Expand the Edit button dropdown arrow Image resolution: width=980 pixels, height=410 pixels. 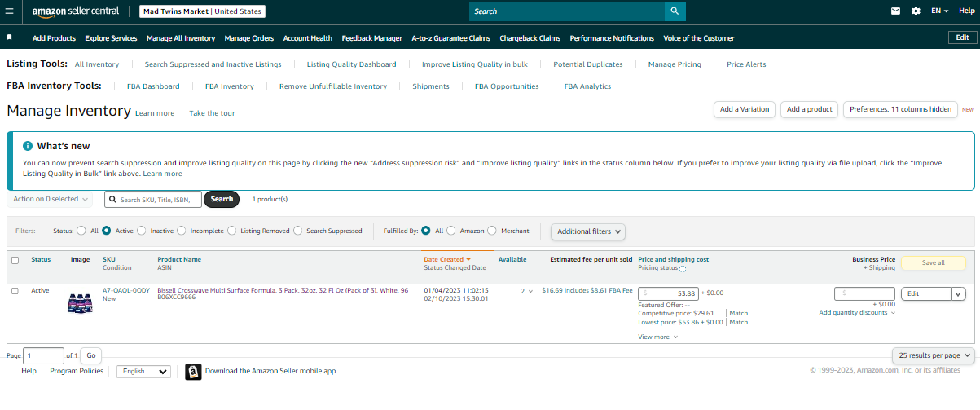958,294
